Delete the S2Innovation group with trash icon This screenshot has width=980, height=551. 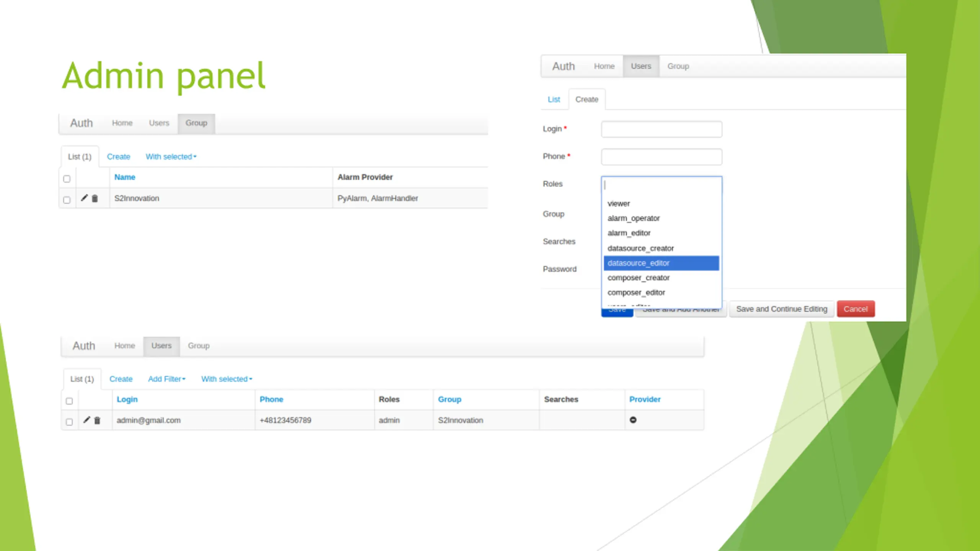click(95, 198)
